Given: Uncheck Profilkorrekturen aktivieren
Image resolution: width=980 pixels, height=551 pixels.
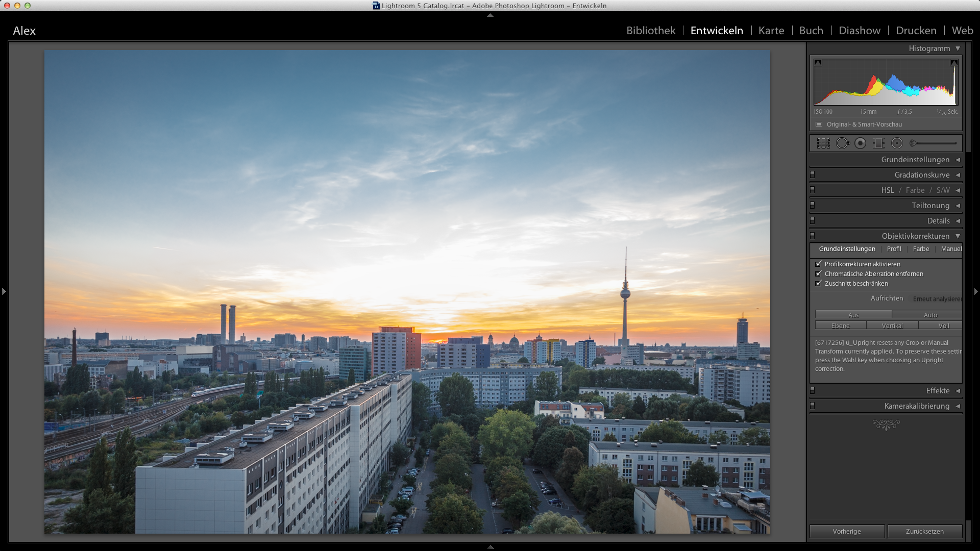Looking at the screenshot, I should coord(819,264).
